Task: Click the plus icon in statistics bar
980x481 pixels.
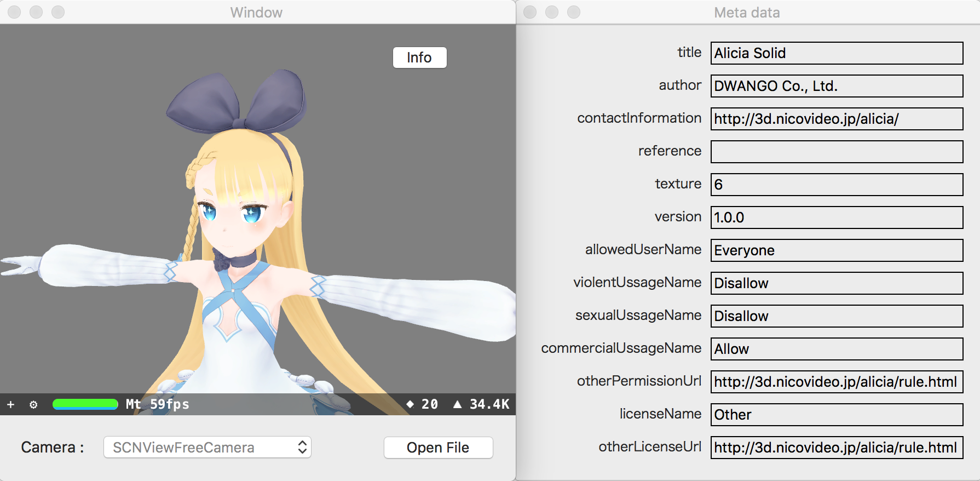Action: (x=10, y=405)
